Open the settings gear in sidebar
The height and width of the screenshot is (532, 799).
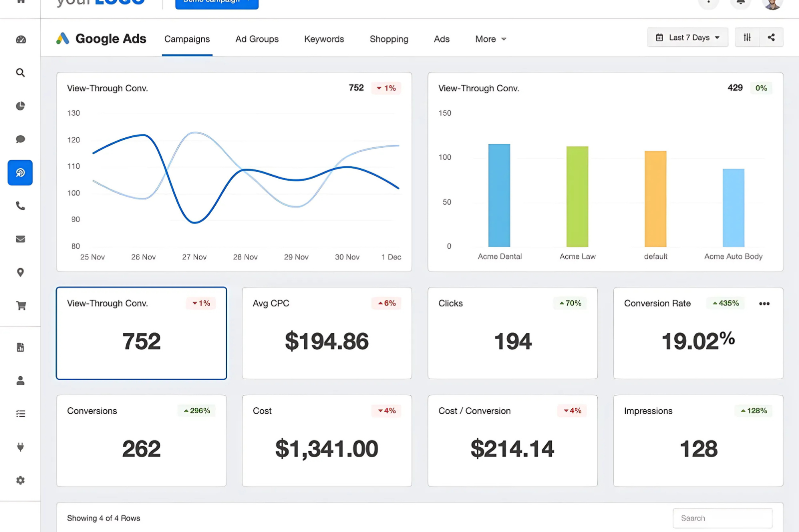point(20,480)
